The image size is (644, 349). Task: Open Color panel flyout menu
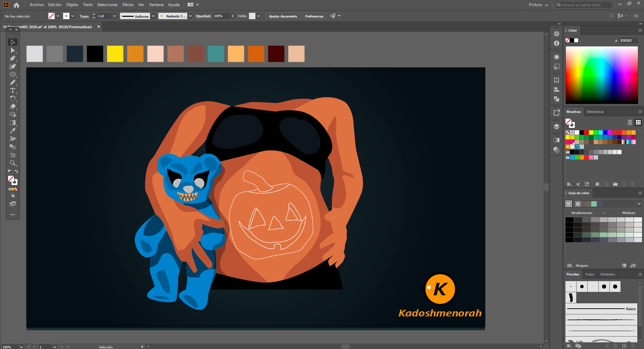[x=640, y=31]
